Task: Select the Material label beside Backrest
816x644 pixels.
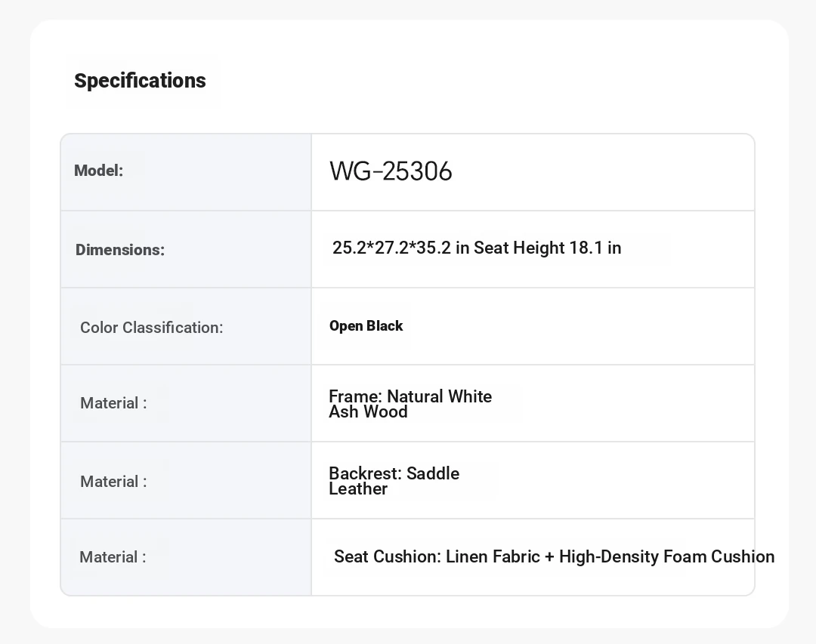Action: coord(113,482)
